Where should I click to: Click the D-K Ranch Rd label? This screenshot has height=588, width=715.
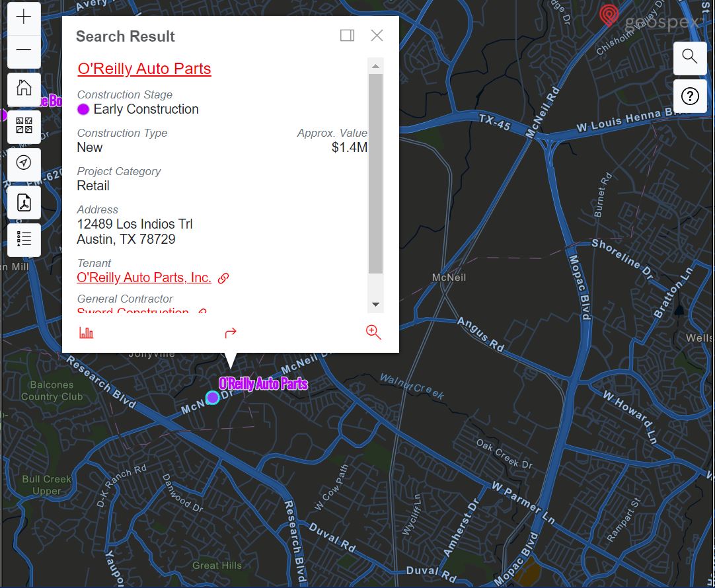pyautogui.click(x=122, y=486)
